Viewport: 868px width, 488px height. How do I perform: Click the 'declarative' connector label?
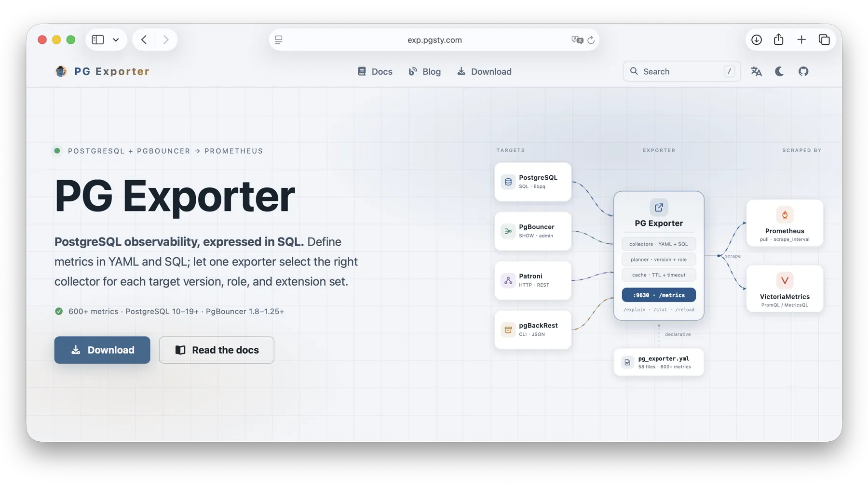[x=678, y=334]
